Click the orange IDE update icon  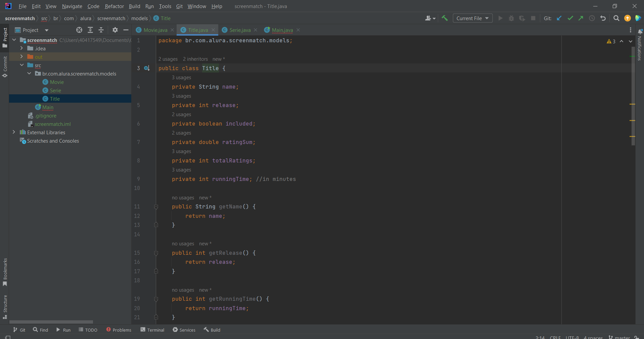click(x=628, y=18)
